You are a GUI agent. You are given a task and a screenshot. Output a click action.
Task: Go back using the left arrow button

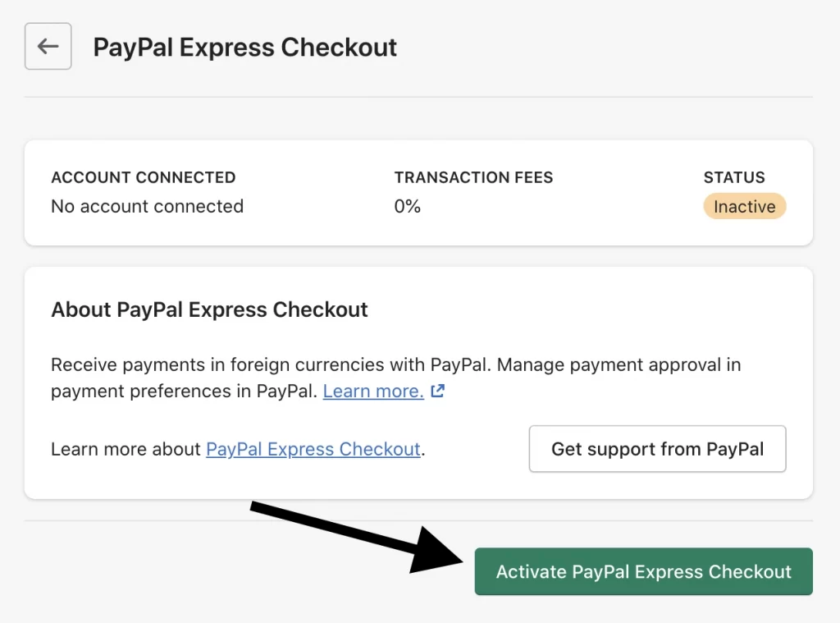click(x=48, y=46)
